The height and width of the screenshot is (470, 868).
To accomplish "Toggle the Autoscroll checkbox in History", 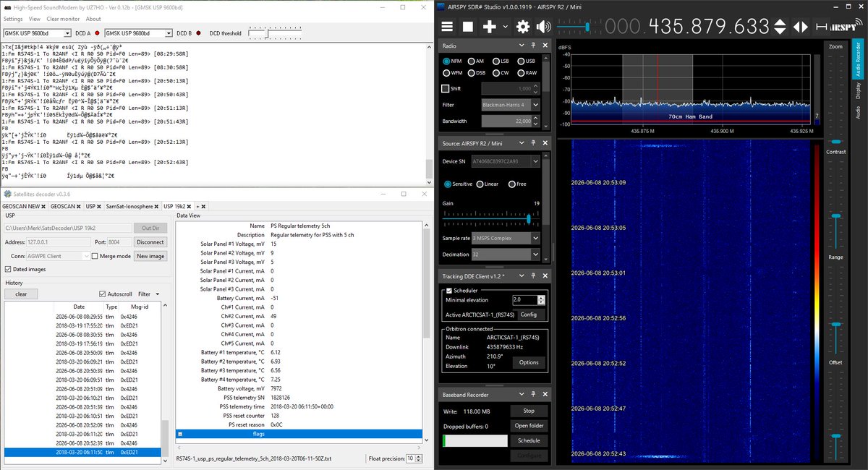I will click(x=102, y=294).
